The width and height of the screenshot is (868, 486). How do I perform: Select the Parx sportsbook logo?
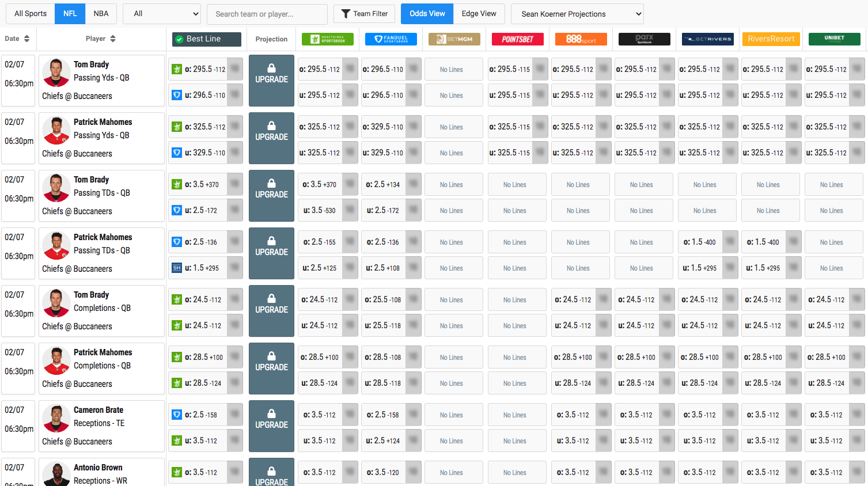pos(645,39)
